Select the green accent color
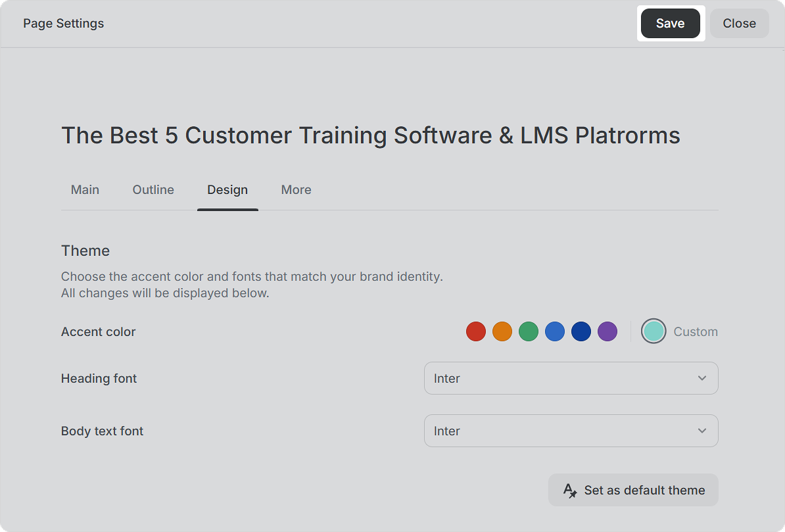This screenshot has width=785, height=532. tap(529, 331)
